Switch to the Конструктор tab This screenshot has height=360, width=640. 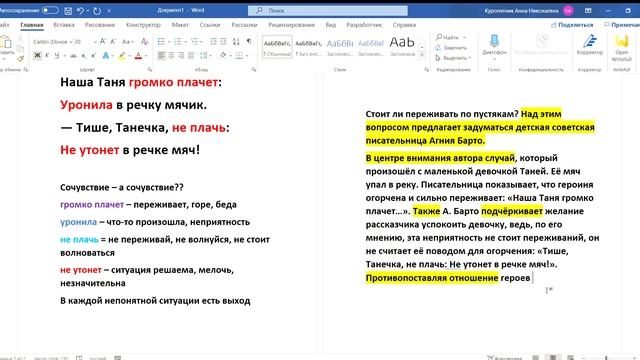pyautogui.click(x=143, y=25)
